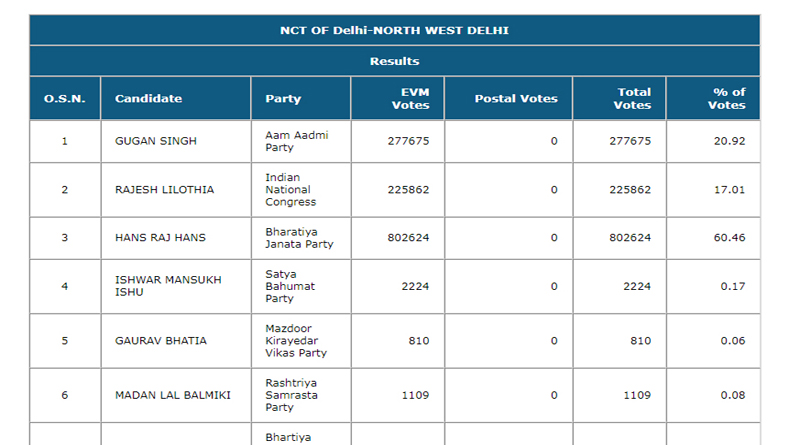Click the % of Votes header
This screenshot has height=445, width=800.
(727, 98)
